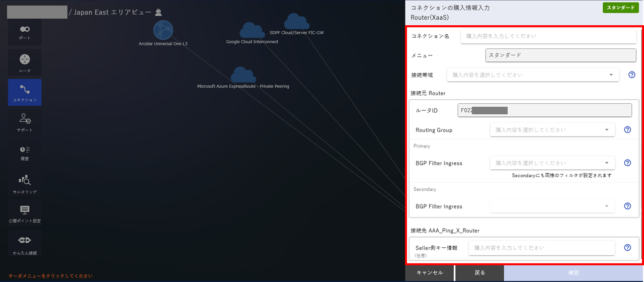Click the green スタンダード badge
Screen dimensions: 644x282
click(x=621, y=8)
